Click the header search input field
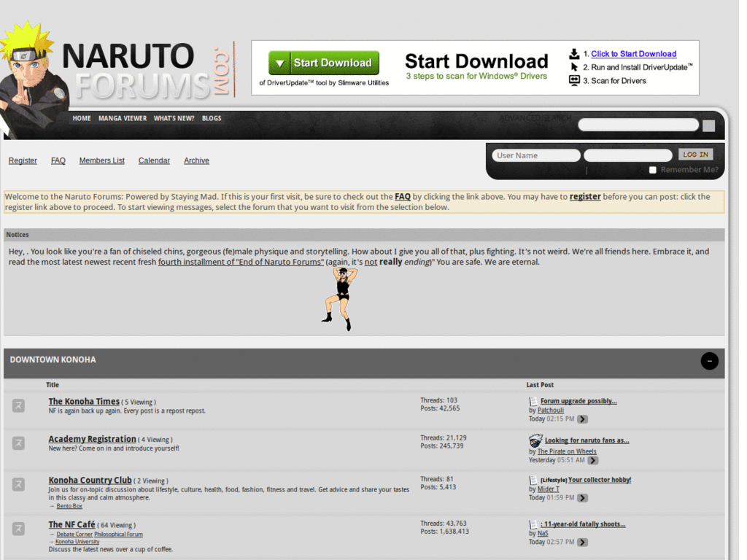This screenshot has height=560, width=747. [638, 125]
